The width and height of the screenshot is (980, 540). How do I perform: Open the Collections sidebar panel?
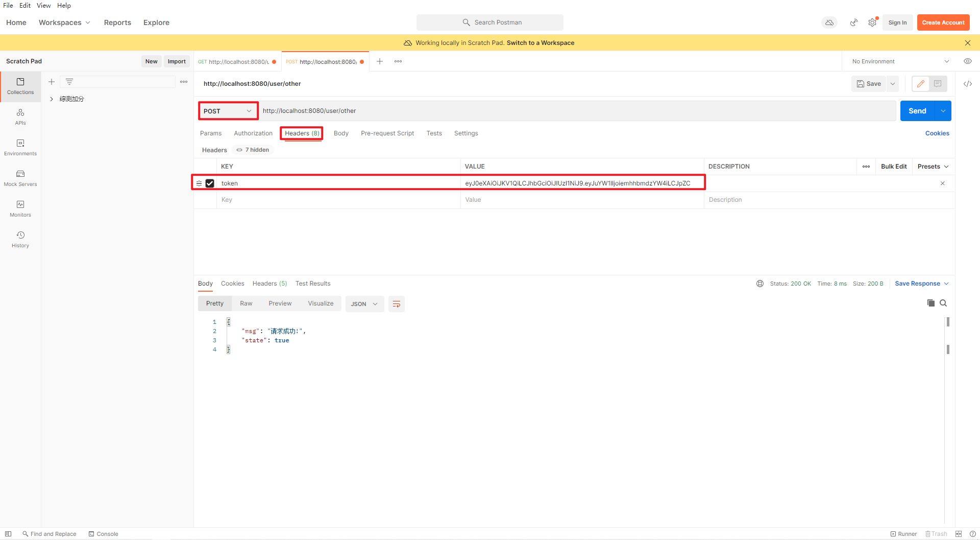point(20,86)
